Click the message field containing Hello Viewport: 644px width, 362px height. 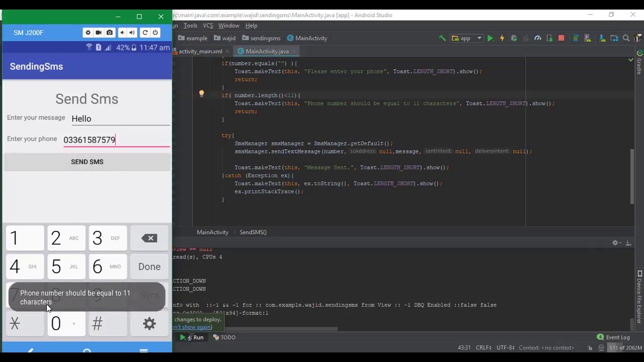point(120,119)
